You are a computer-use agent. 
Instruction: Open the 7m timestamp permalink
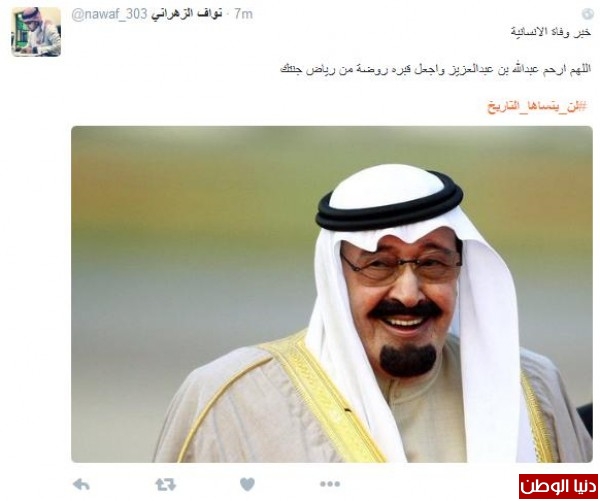(243, 14)
